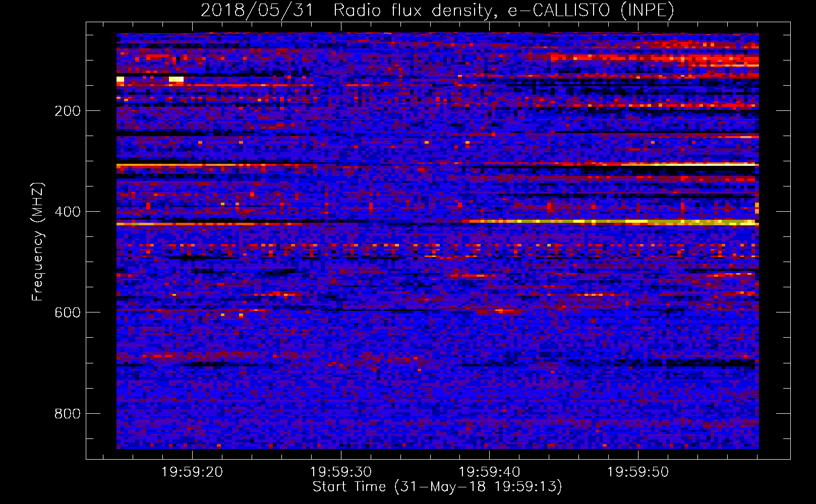Image resolution: width=816 pixels, height=504 pixels.
Task: Click the 19:59:50 time tick label
Action: [638, 472]
